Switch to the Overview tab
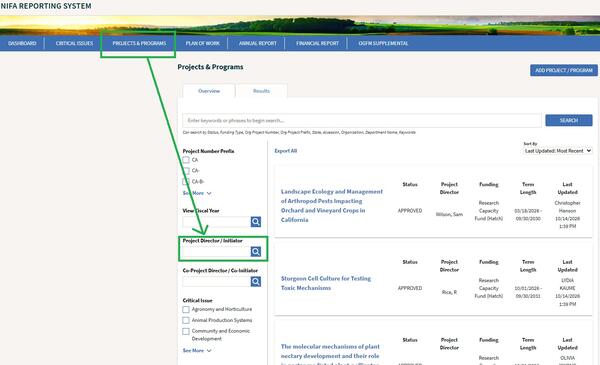Viewport: 600px width, 365px height. 209,91
